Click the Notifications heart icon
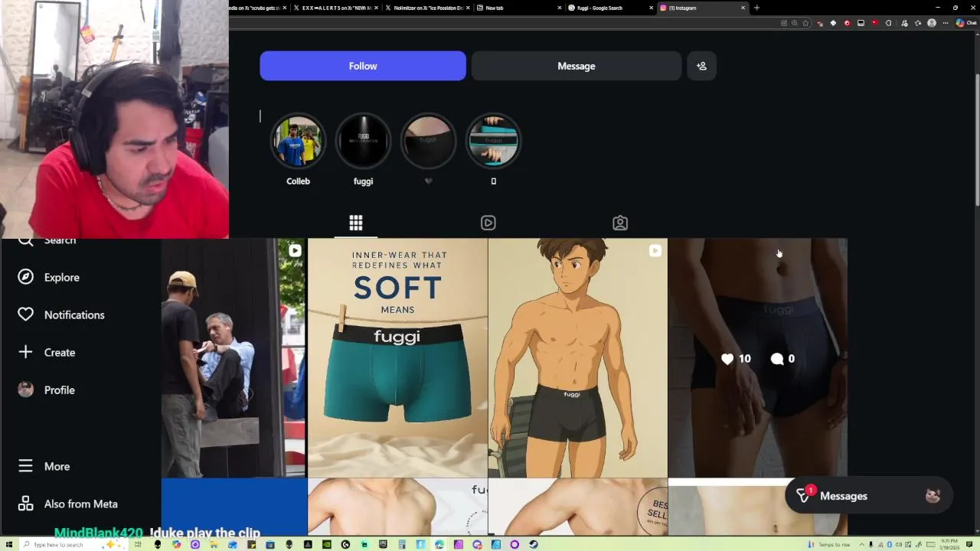This screenshot has width=980, height=551. pyautogui.click(x=26, y=315)
